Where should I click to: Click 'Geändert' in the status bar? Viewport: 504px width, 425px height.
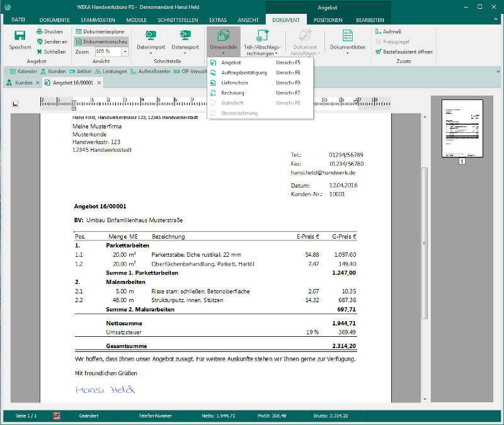click(x=89, y=416)
